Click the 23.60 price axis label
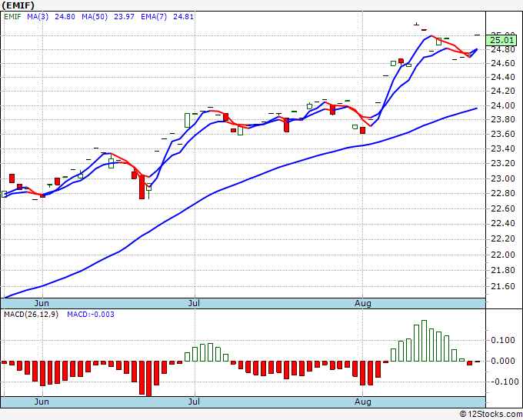This screenshot has width=523, height=420. 503,134
